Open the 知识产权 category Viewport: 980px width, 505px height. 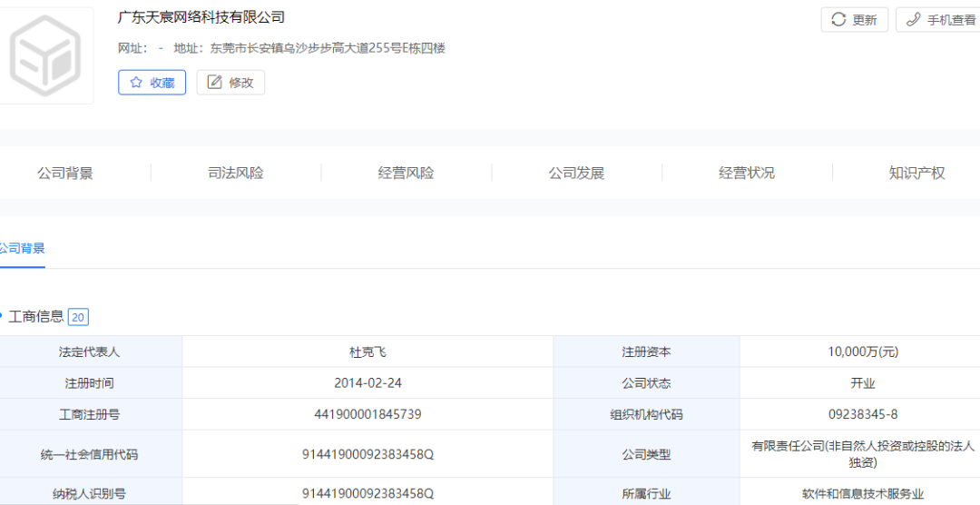coord(916,173)
